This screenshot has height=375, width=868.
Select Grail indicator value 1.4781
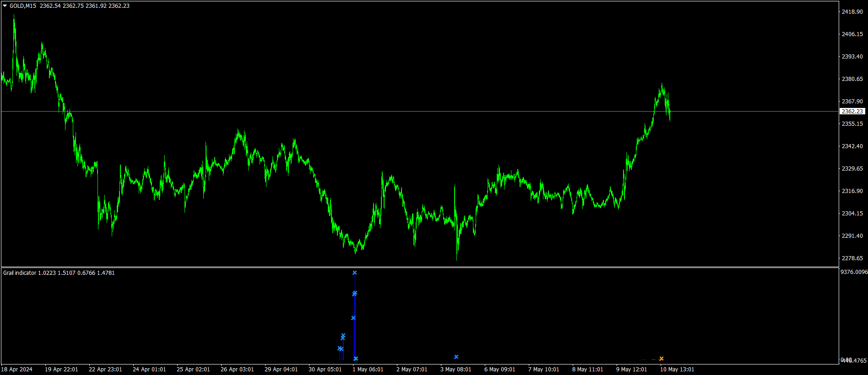click(x=106, y=273)
